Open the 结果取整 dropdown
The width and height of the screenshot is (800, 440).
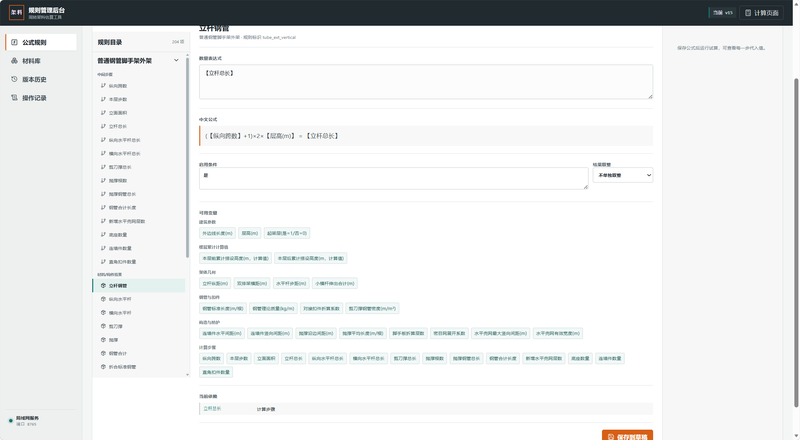622,175
